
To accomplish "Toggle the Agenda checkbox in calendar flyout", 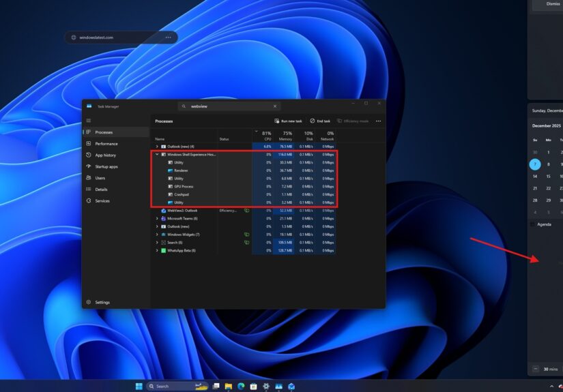I will [x=532, y=224].
